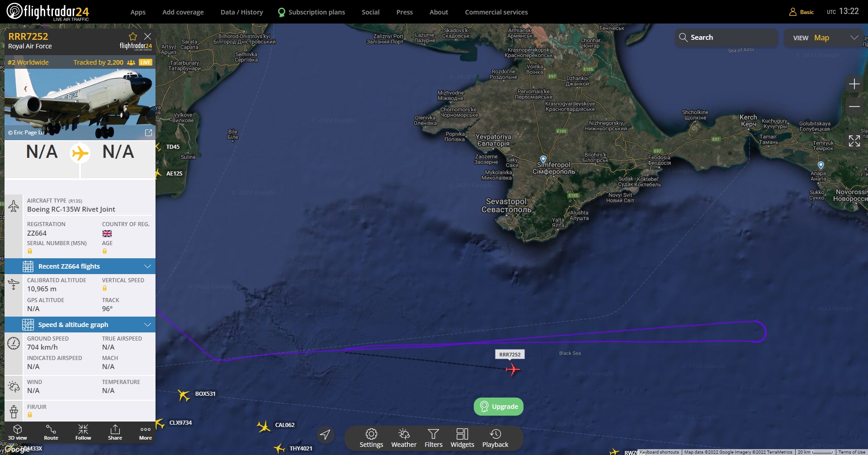
Task: Open the Filters tool
Action: point(434,438)
